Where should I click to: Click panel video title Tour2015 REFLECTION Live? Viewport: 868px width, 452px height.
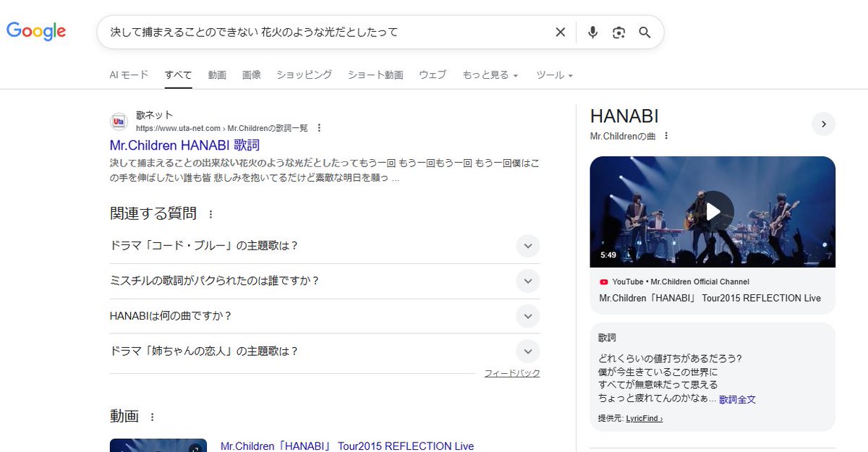[x=710, y=298]
